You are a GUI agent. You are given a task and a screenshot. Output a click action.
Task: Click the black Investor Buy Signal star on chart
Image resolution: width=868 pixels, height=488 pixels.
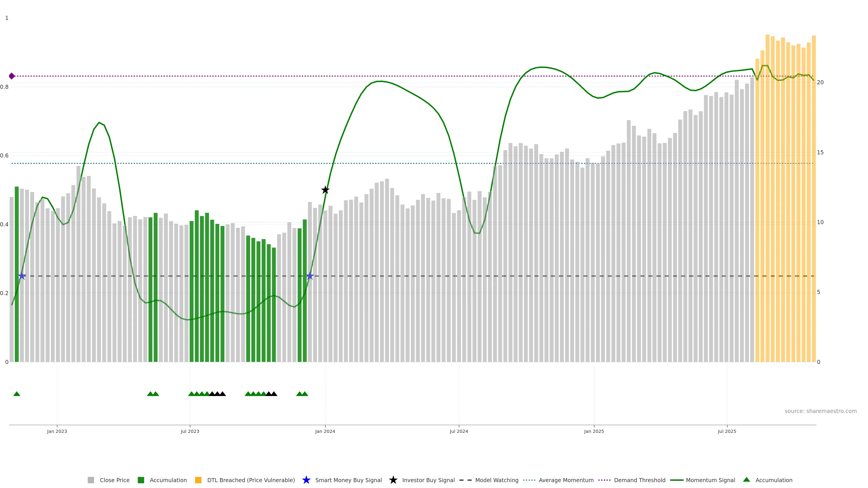point(325,190)
